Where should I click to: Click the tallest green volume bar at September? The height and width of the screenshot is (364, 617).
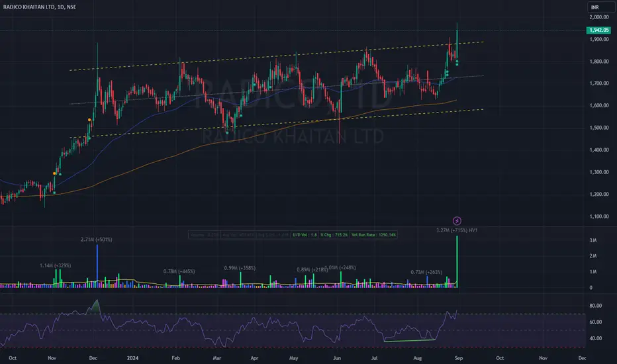pos(457,261)
